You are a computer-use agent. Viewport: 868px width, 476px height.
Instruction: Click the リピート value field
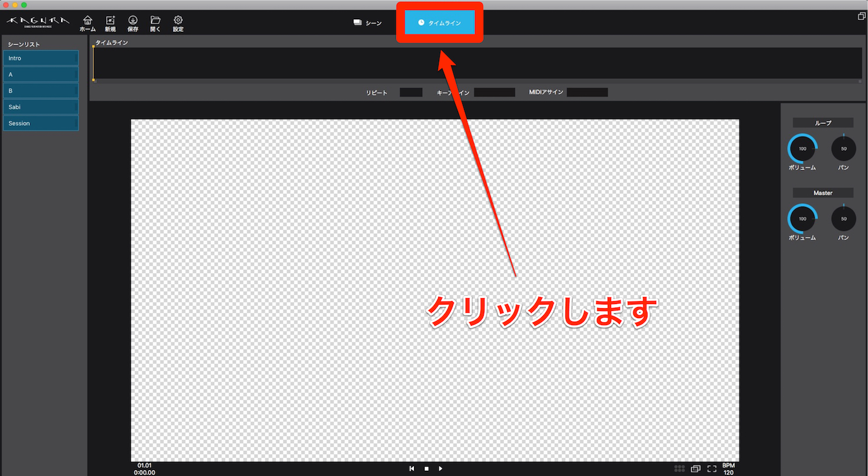(411, 92)
